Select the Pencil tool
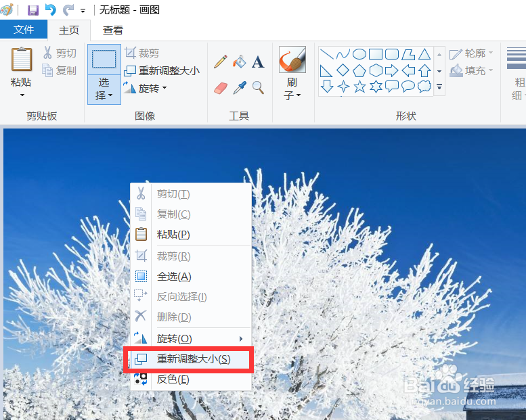Viewport: 526px width, 420px height. (x=221, y=62)
